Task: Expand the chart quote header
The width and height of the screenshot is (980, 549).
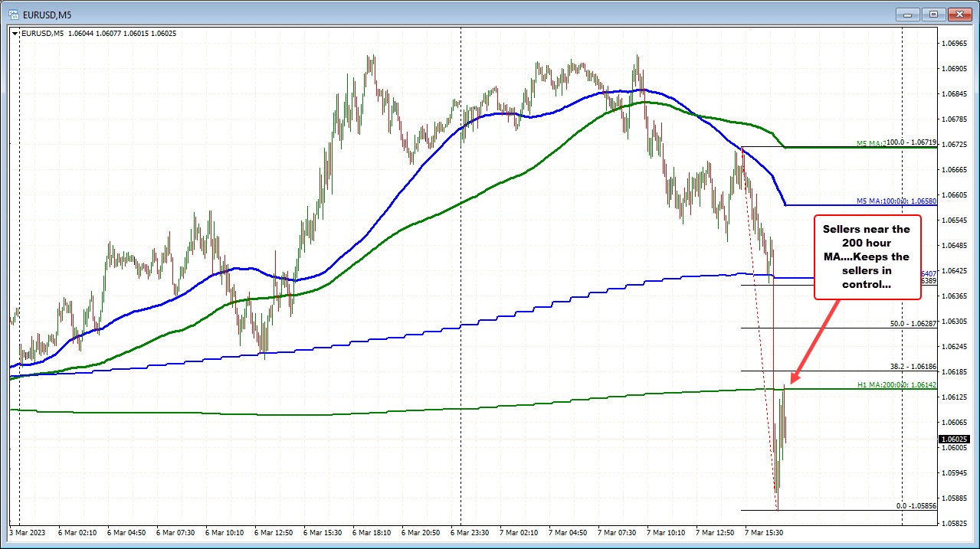Action: (100, 33)
